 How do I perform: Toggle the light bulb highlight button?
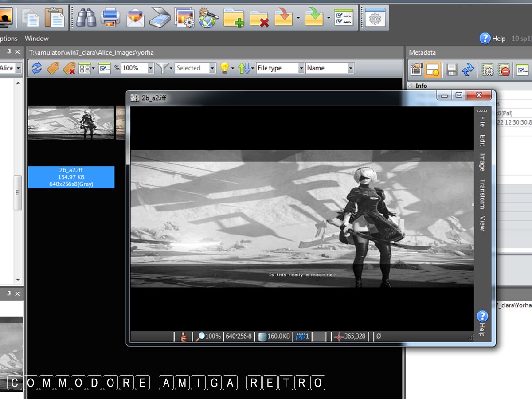click(224, 68)
